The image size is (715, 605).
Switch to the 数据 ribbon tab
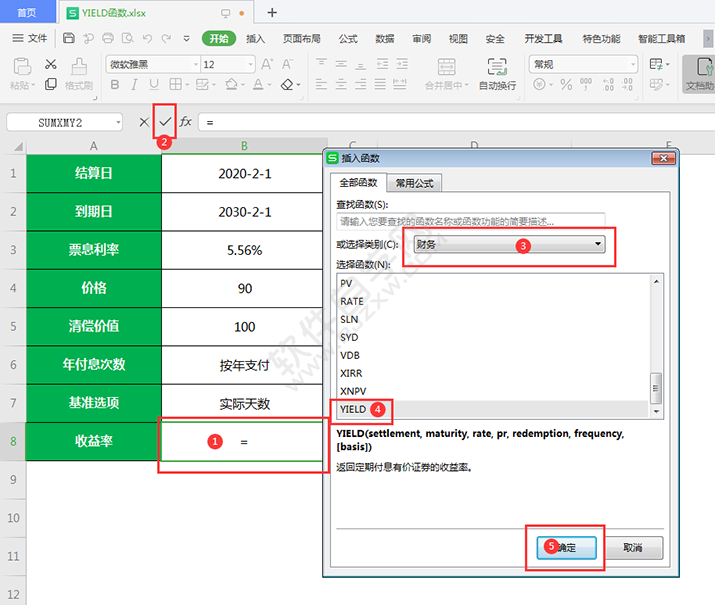pyautogui.click(x=384, y=39)
